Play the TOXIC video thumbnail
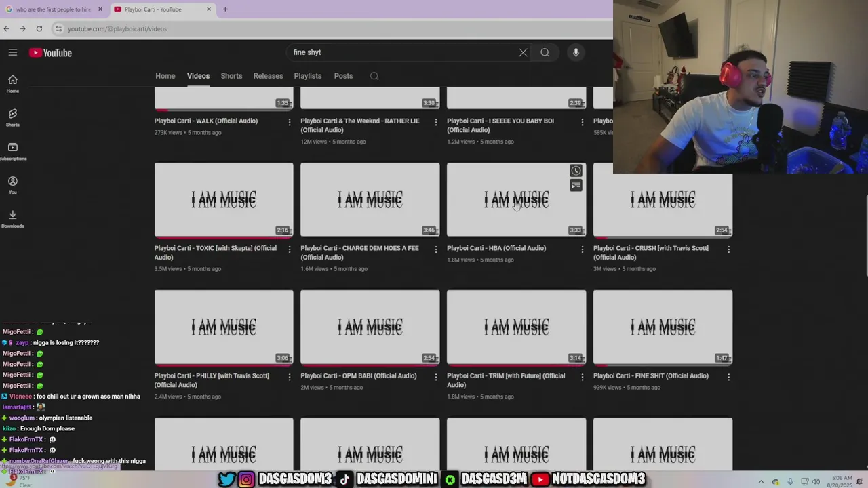This screenshot has width=868, height=488. [224, 200]
